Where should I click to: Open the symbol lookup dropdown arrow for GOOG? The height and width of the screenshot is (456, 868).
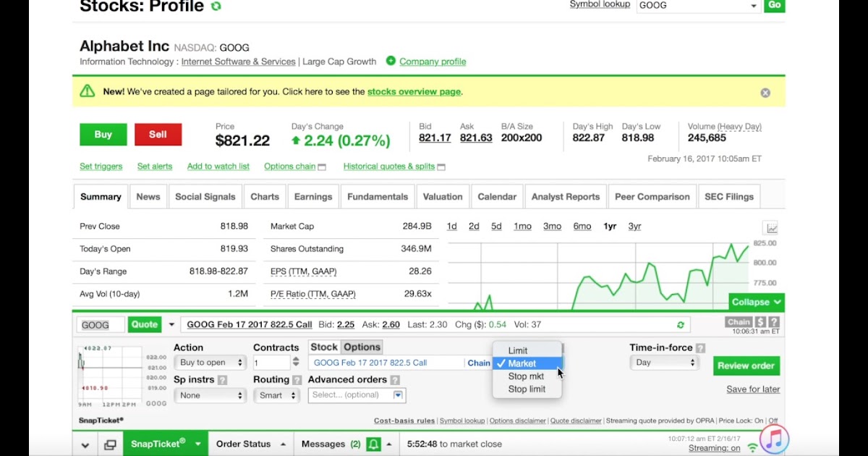[754, 6]
